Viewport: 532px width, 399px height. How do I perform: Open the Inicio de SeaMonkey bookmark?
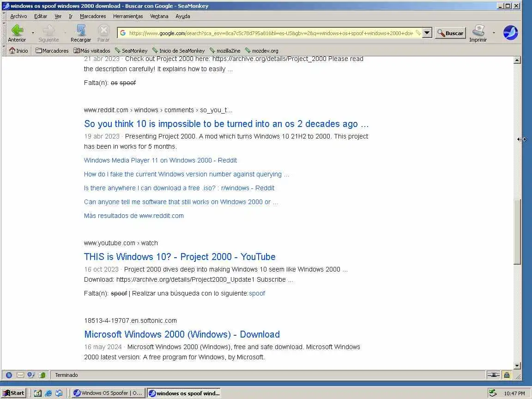178,50
